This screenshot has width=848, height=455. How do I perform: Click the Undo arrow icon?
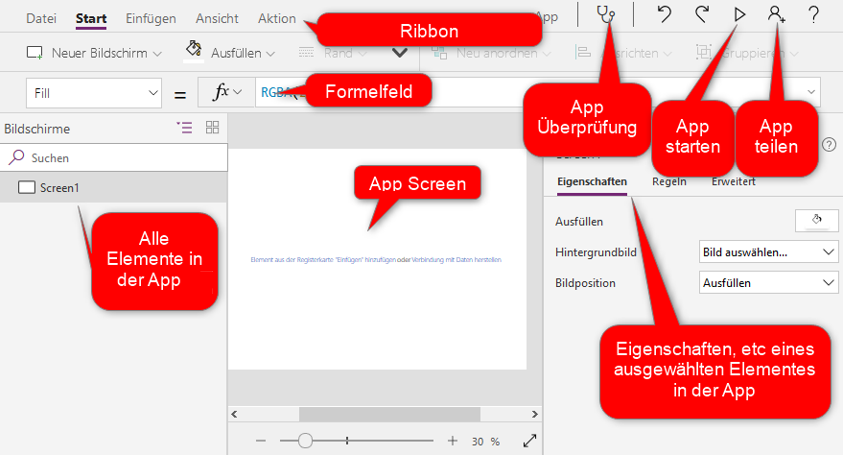(664, 15)
